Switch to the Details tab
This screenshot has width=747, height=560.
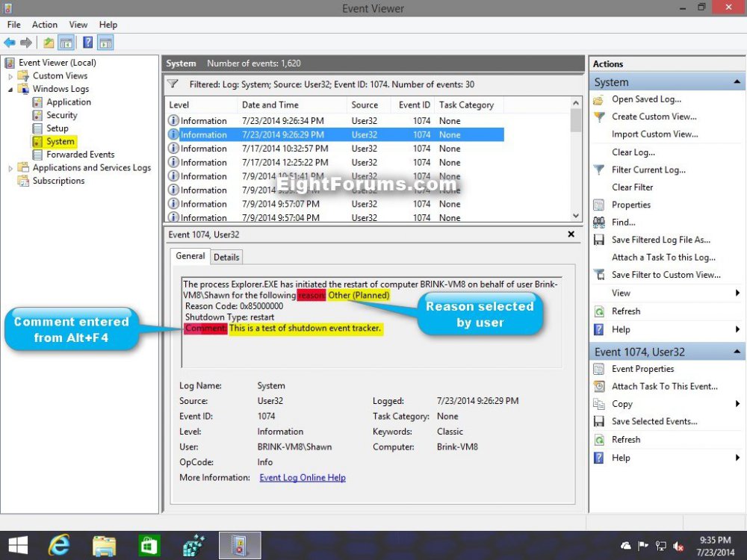pos(226,257)
